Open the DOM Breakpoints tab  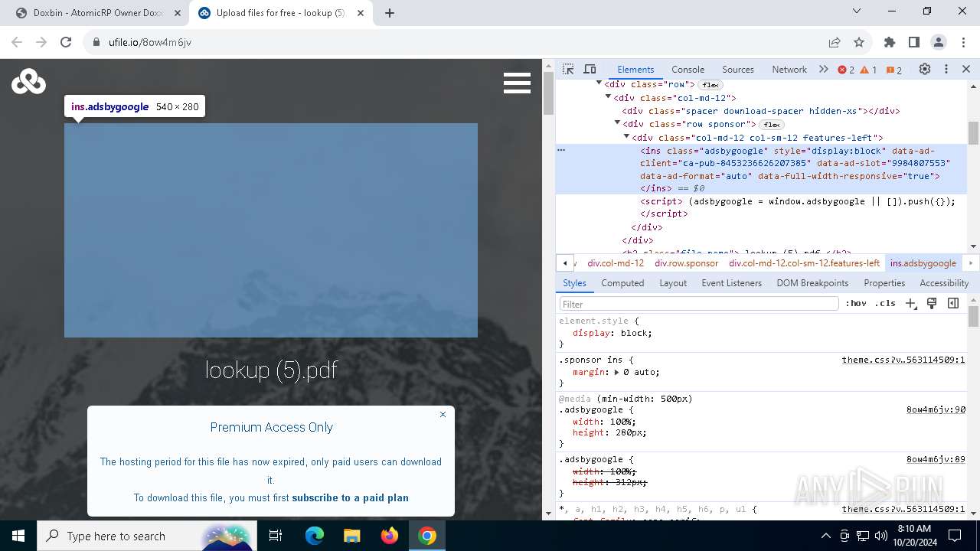click(812, 283)
